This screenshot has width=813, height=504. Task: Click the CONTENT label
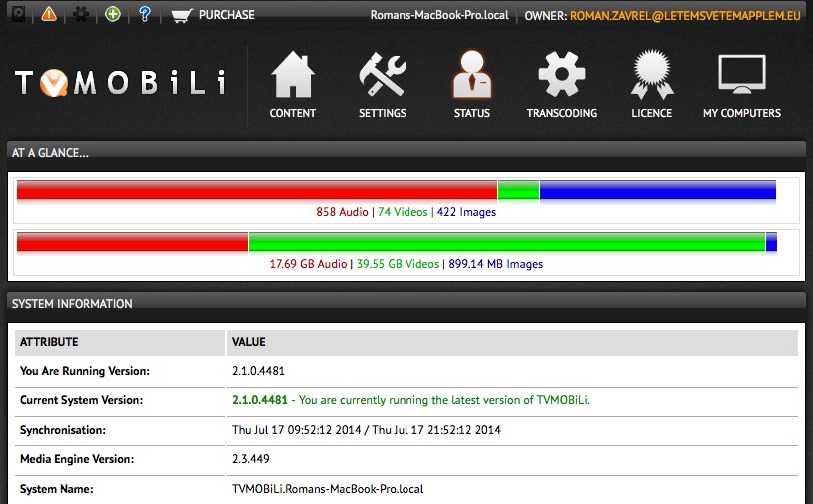tap(293, 113)
